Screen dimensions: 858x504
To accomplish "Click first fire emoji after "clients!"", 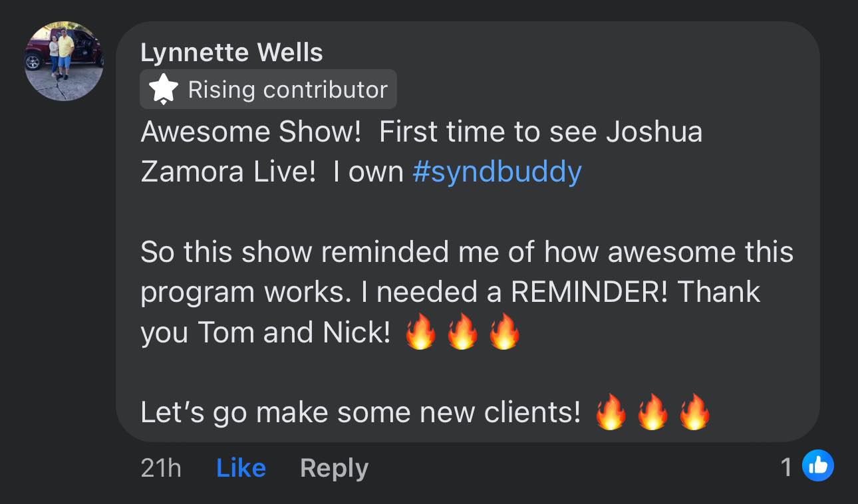I will (x=611, y=412).
